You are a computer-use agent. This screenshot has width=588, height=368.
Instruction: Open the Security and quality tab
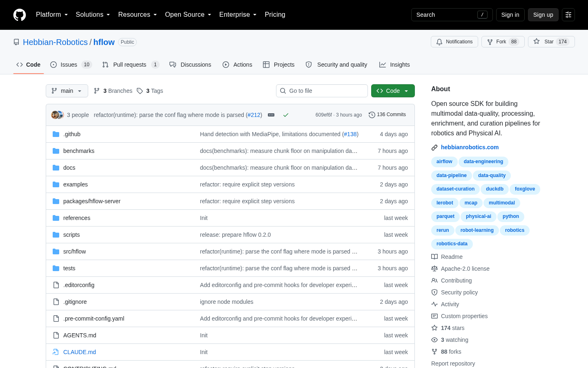[336, 65]
